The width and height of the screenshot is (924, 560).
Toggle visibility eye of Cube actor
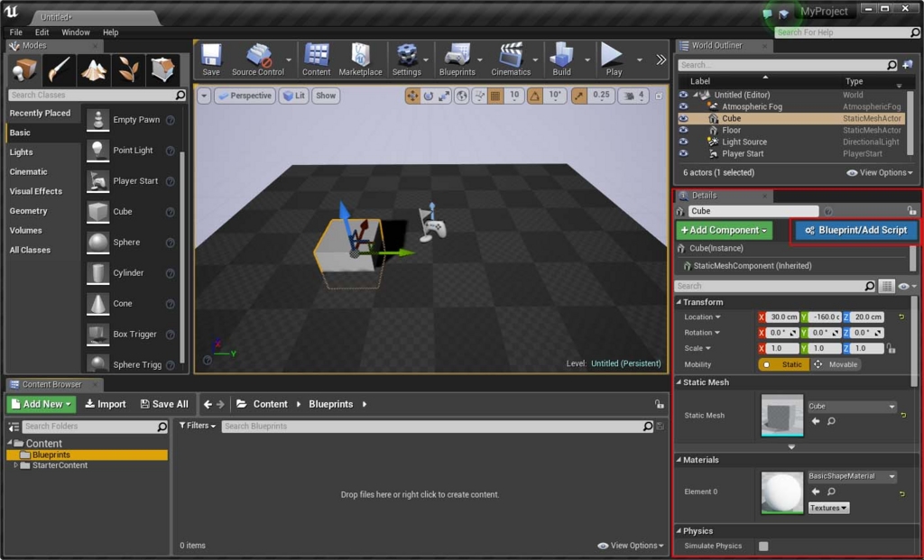click(683, 118)
